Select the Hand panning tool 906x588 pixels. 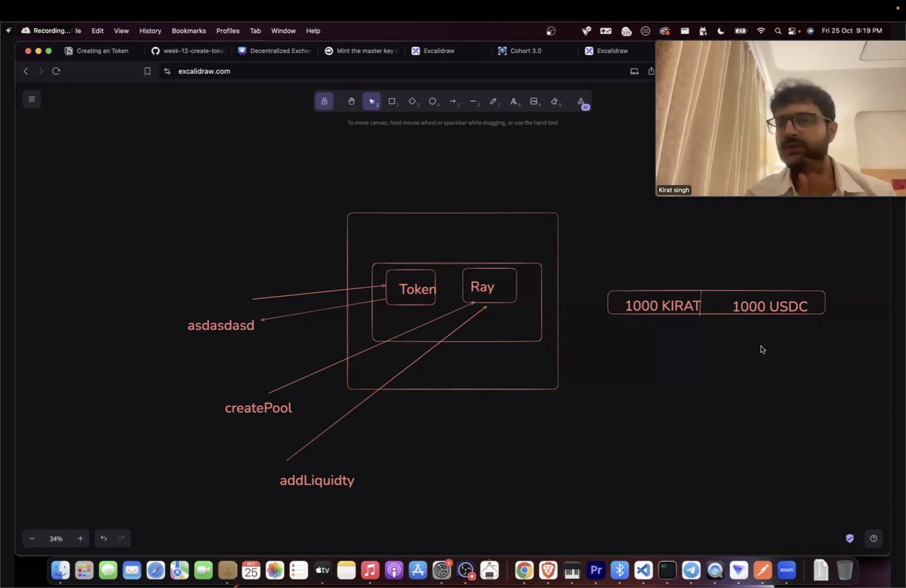coord(350,100)
